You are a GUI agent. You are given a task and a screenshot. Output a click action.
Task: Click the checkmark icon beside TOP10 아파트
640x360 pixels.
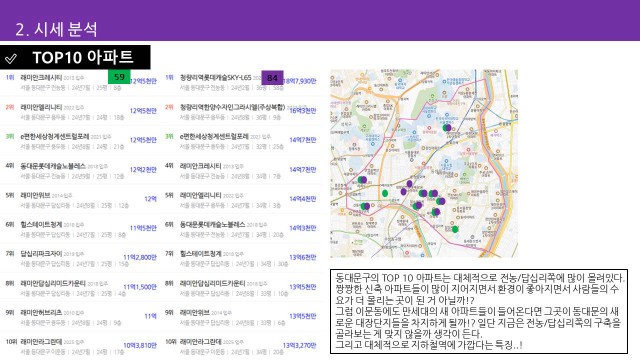tap(11, 59)
